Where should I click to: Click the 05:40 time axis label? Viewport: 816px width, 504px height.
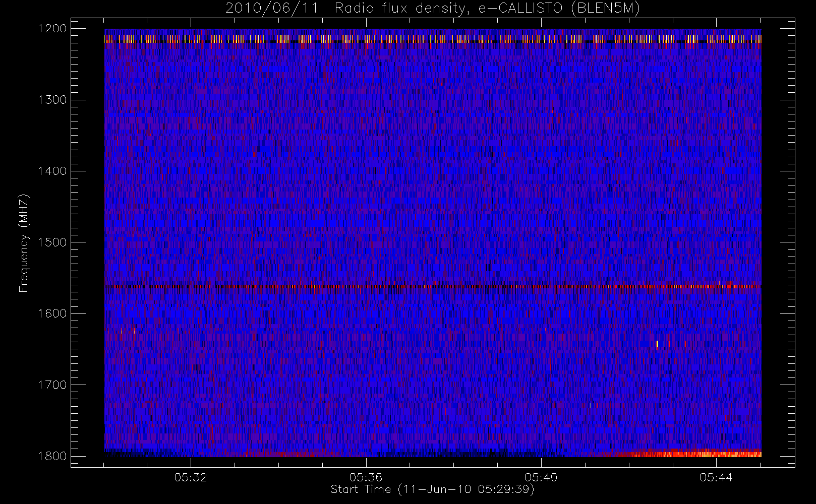click(x=541, y=477)
